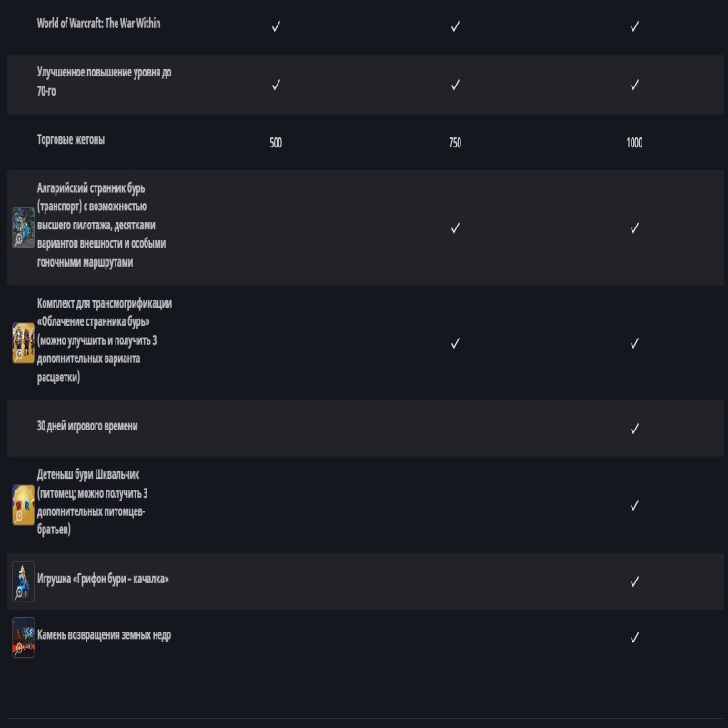Click the 1000 Торговые жетоны value
Viewport: 728px width, 728px height.
pos(634,143)
